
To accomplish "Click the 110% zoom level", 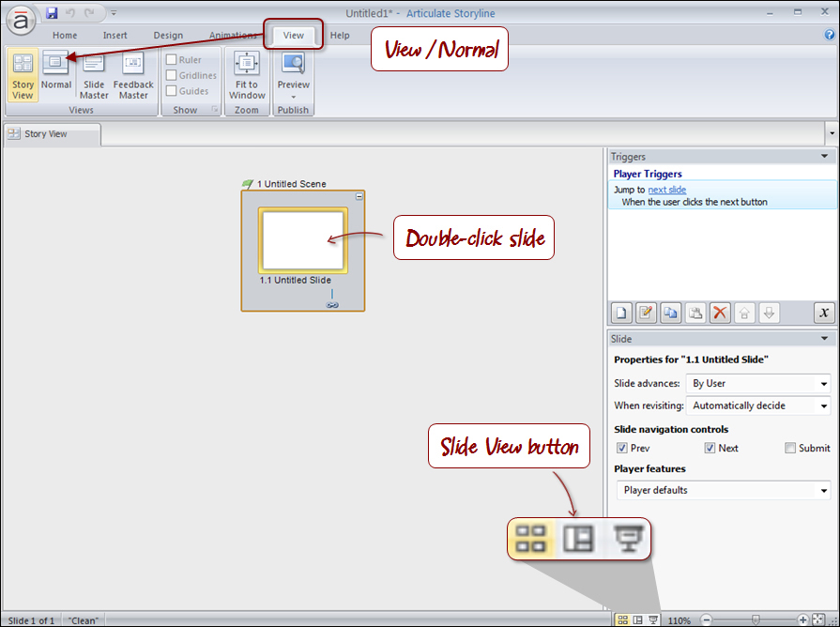I will tap(679, 620).
